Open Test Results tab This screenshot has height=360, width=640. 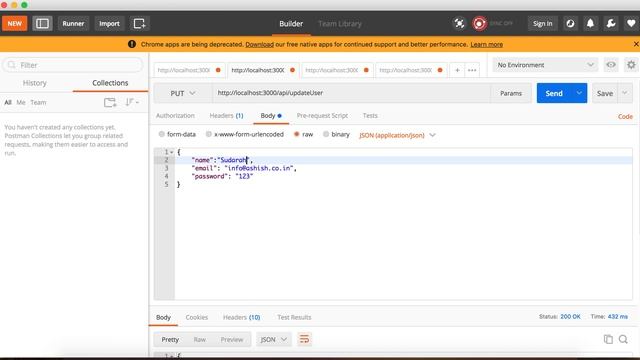[x=294, y=317]
